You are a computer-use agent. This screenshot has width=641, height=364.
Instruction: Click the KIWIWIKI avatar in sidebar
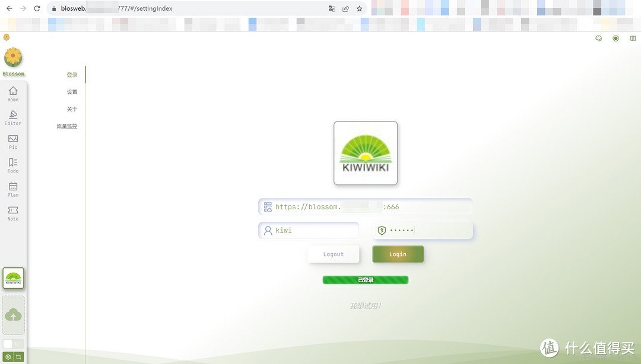tap(14, 278)
